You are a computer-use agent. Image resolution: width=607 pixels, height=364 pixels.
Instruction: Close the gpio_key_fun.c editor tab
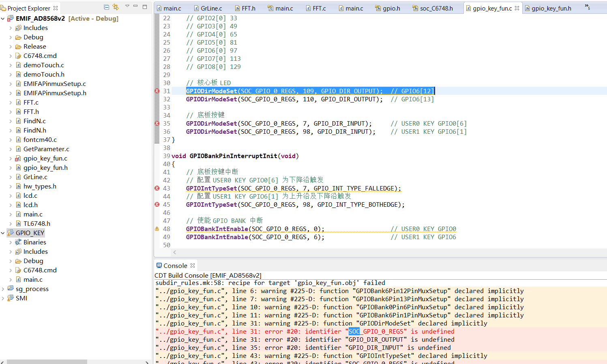tap(517, 8)
